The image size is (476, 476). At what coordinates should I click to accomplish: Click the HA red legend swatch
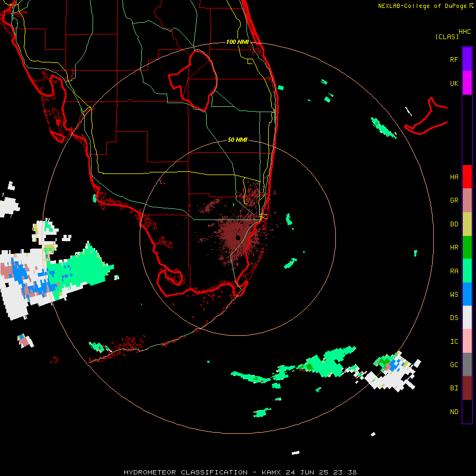point(467,177)
